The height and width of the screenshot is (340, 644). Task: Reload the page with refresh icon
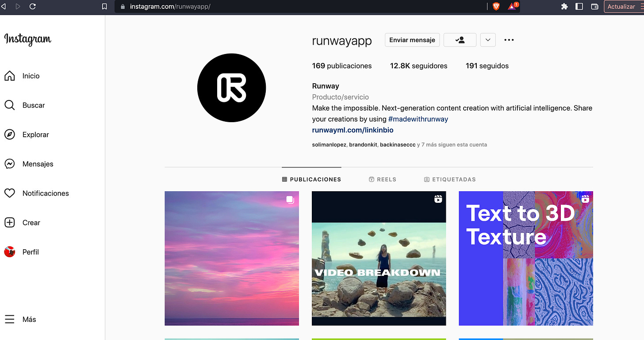(x=32, y=7)
